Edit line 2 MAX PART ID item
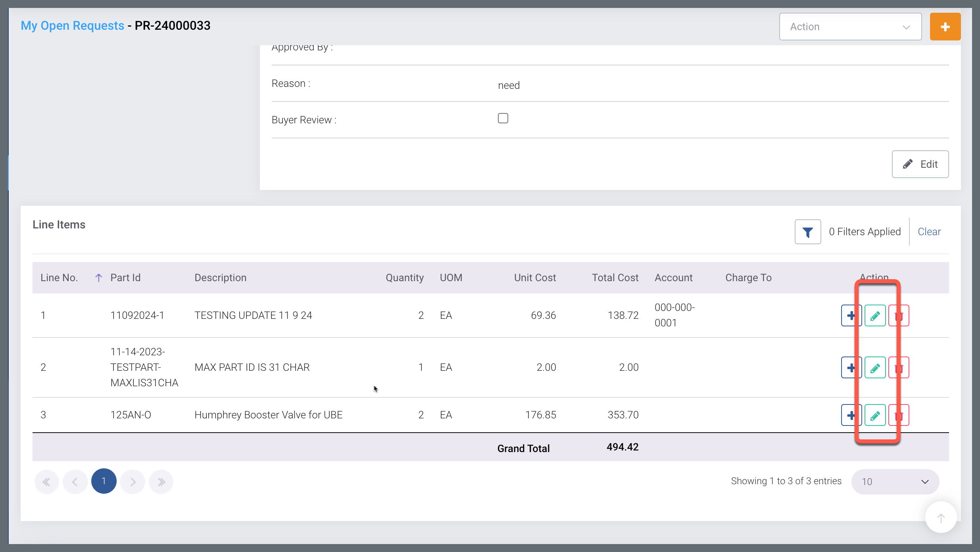This screenshot has width=980, height=552. (x=875, y=368)
